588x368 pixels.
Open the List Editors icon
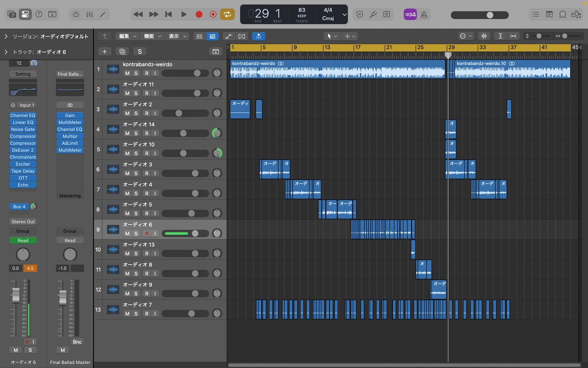535,14
